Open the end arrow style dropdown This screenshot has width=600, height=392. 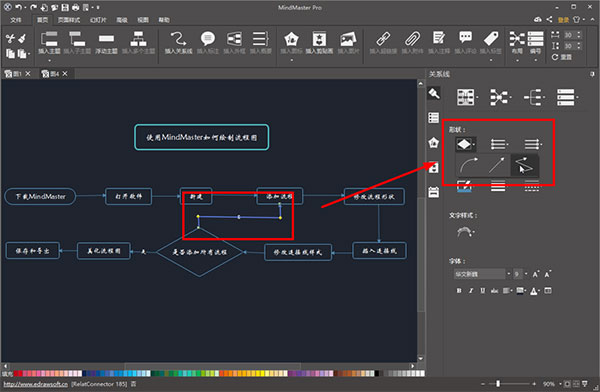pos(533,144)
